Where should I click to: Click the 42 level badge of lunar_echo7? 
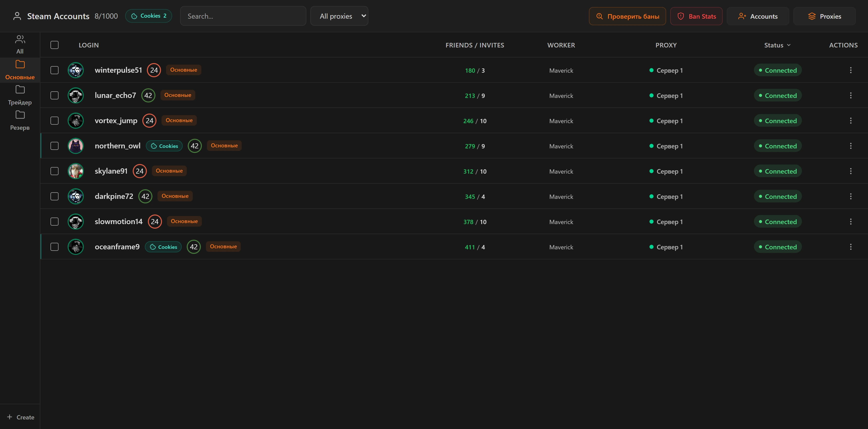pyautogui.click(x=148, y=95)
